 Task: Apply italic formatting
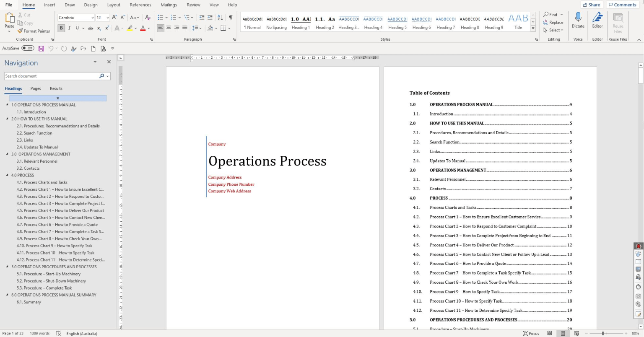(x=70, y=28)
